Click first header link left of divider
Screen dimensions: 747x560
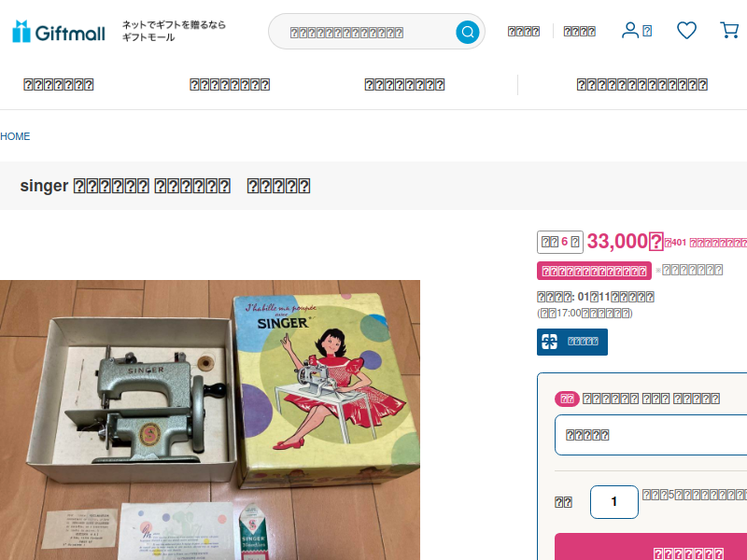(524, 32)
